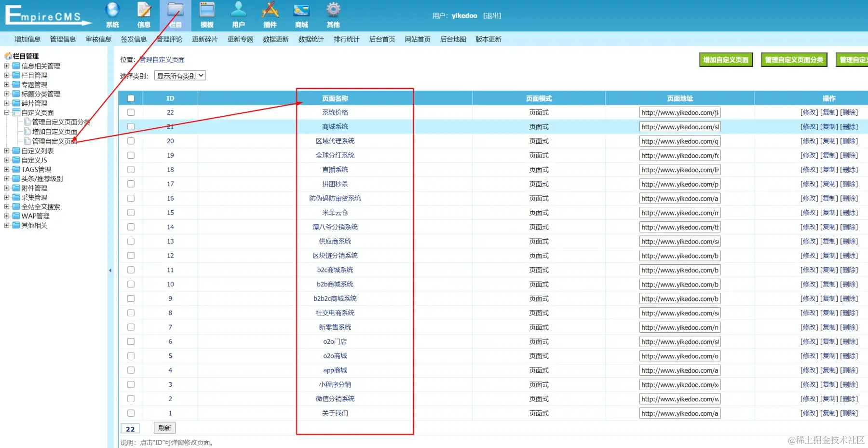
Task: Expand the TAGS管理 tree node
Action: click(7, 169)
